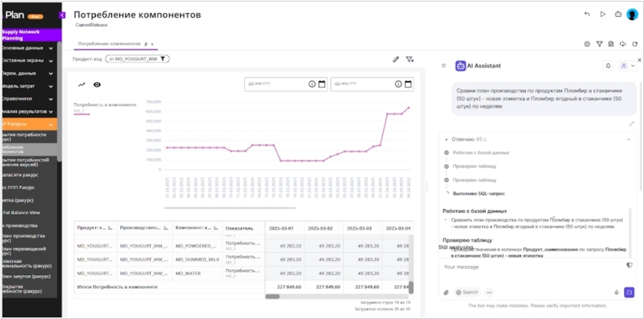Click the funnel filter icon in page toolbar

(599, 44)
